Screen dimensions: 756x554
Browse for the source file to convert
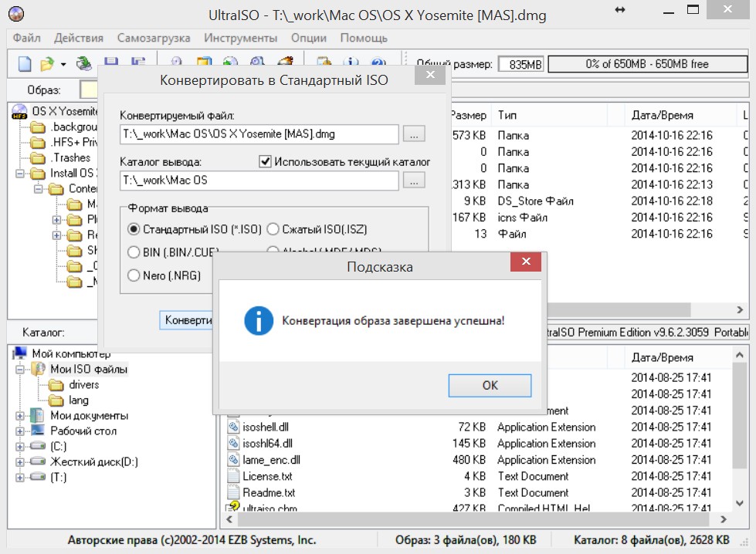(x=414, y=134)
